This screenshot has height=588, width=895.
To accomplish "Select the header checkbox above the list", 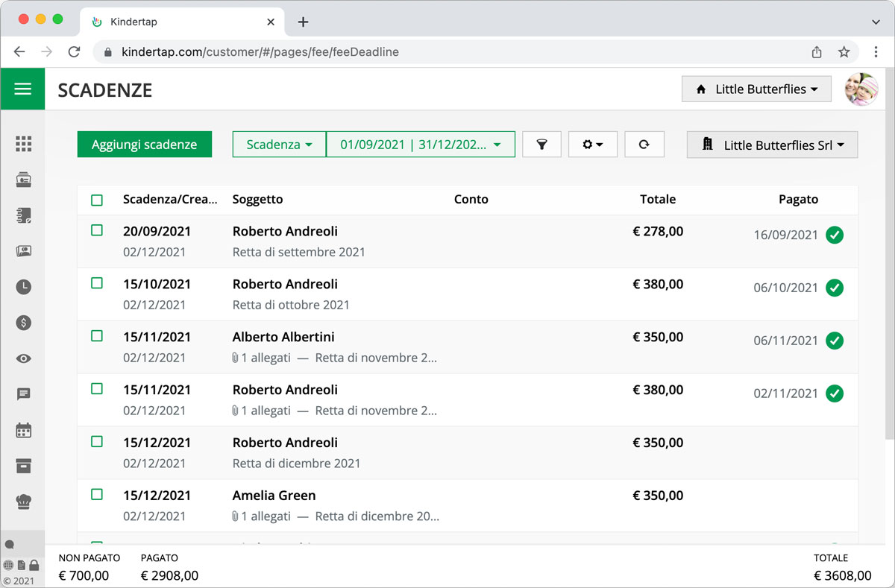I will 96,199.
